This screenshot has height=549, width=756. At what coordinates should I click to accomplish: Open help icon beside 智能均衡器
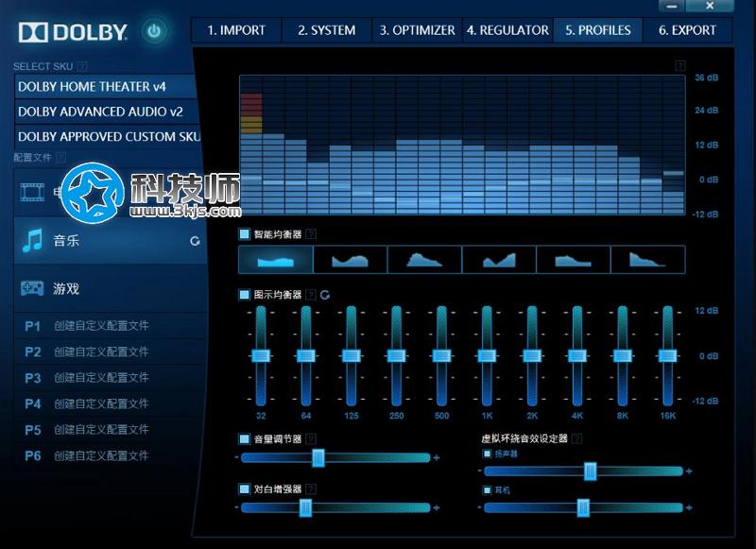pos(311,234)
